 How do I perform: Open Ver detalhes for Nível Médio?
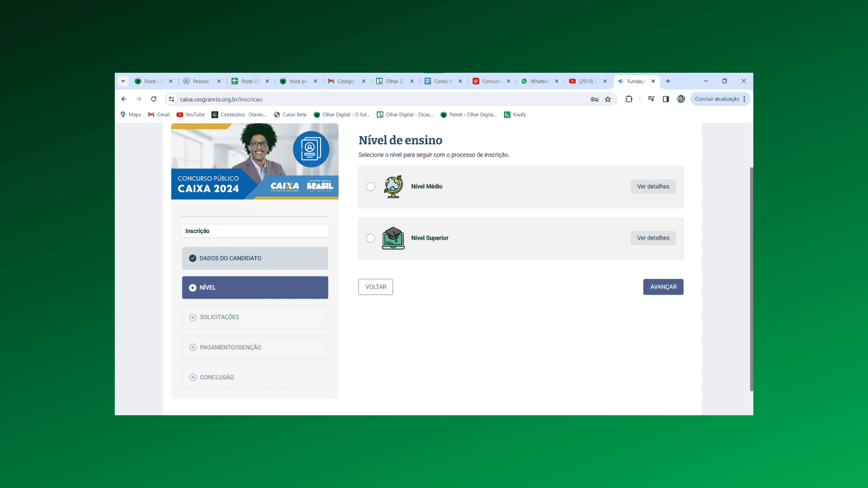click(653, 187)
